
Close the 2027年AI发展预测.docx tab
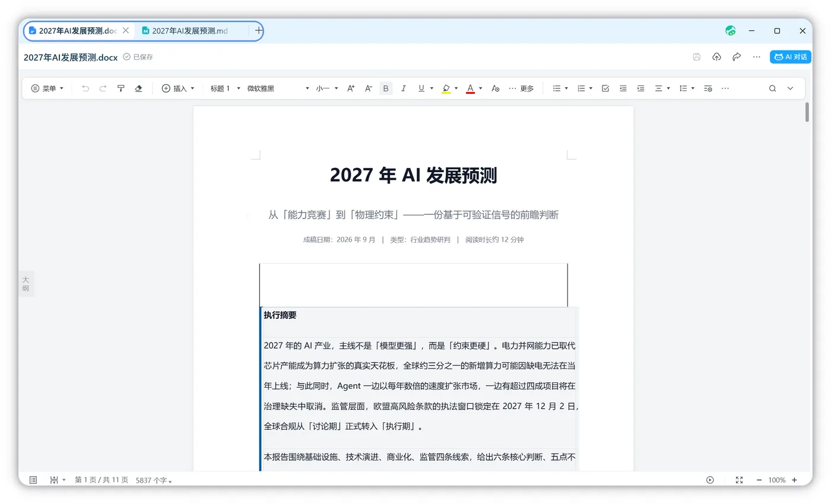coord(126,31)
